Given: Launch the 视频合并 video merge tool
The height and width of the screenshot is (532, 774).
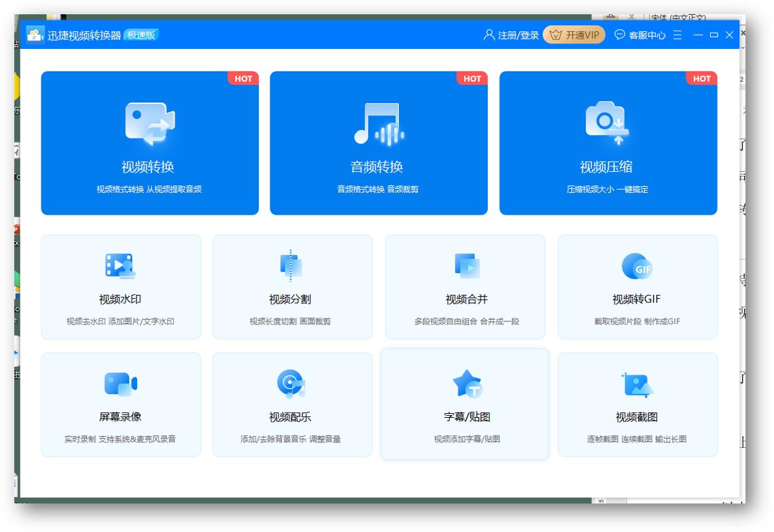Looking at the screenshot, I should click(465, 285).
